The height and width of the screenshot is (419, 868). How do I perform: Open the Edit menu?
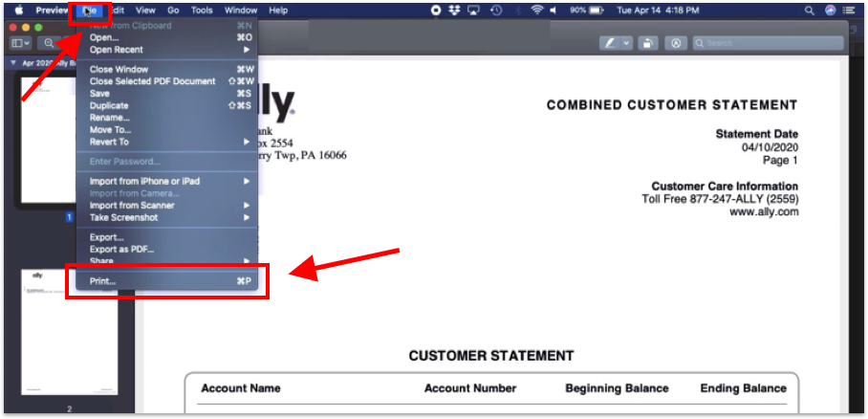coord(117,10)
